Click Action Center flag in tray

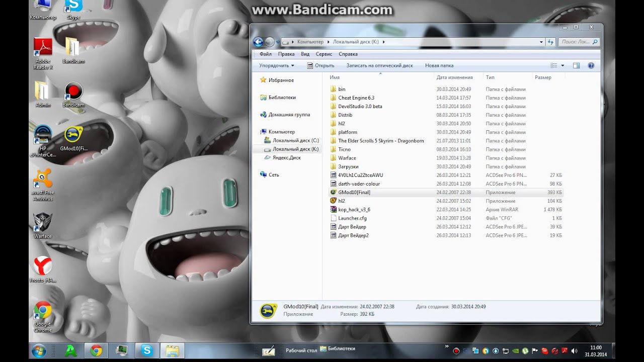(x=535, y=351)
